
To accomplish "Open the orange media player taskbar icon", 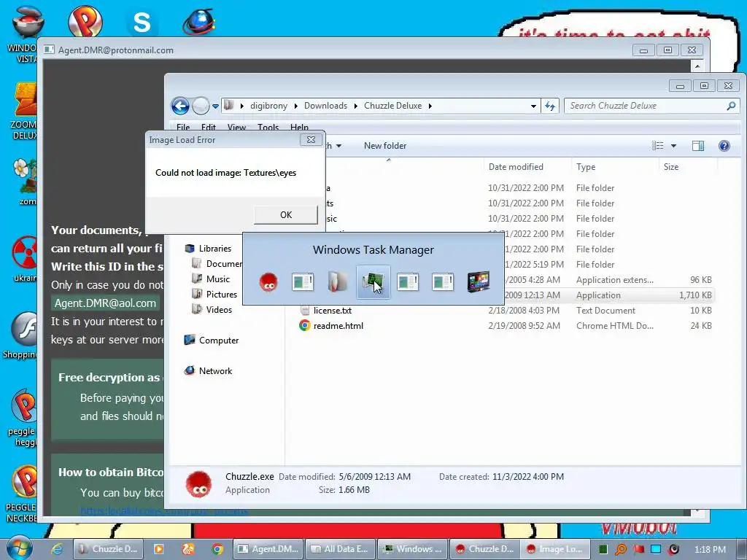I will (x=158, y=549).
